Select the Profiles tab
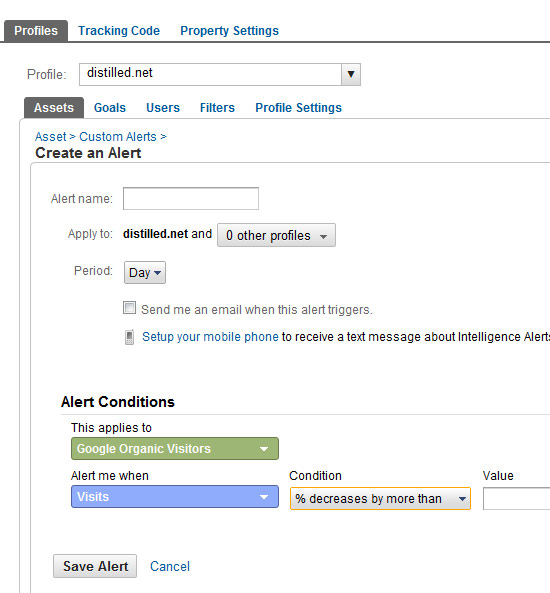This screenshot has height=593, width=550. 36,31
